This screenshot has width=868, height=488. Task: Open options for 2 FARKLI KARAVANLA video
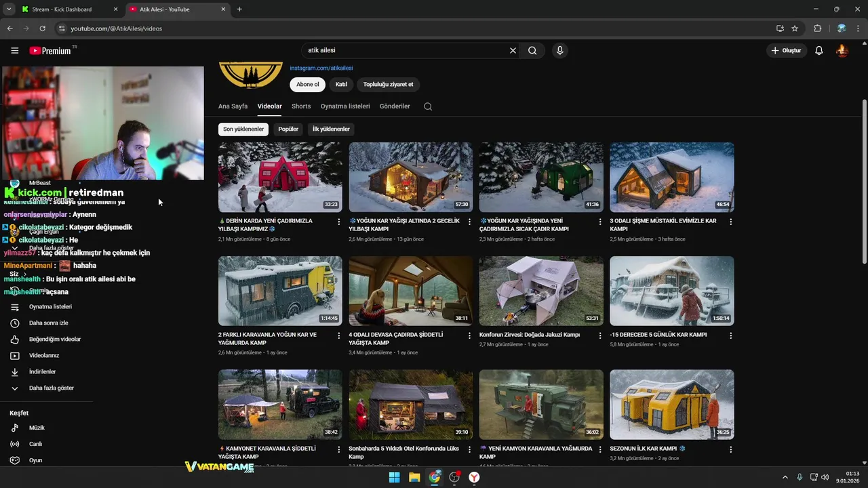click(x=339, y=335)
